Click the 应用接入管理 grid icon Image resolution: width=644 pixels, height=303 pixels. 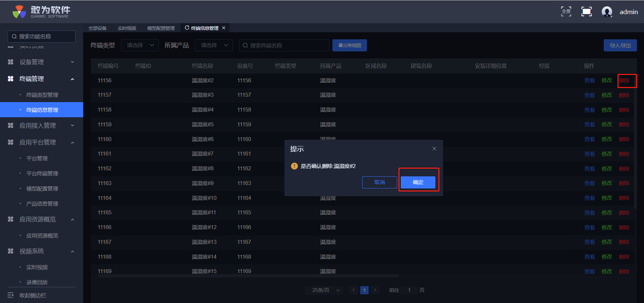[x=11, y=125]
